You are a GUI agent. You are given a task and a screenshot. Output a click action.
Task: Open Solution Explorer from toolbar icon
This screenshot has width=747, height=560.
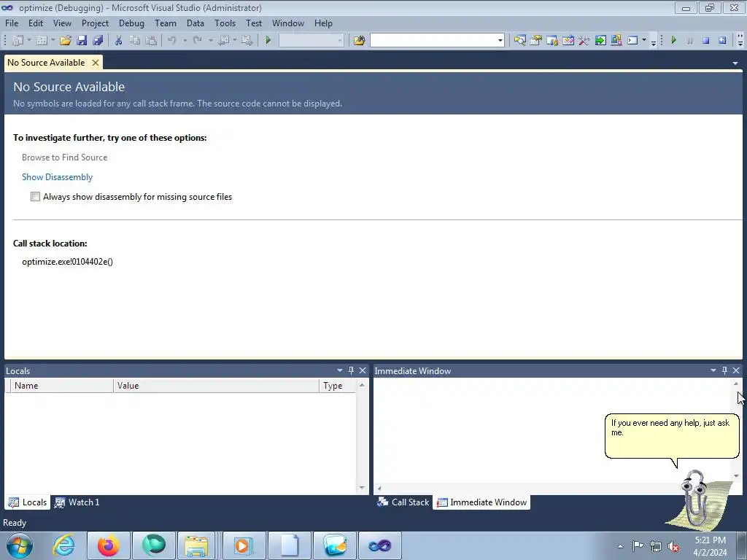(x=519, y=41)
